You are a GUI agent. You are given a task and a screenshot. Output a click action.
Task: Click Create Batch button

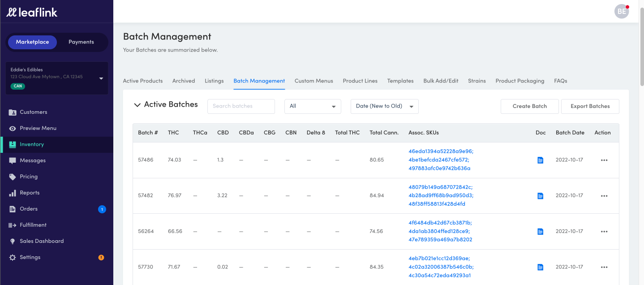pyautogui.click(x=530, y=106)
